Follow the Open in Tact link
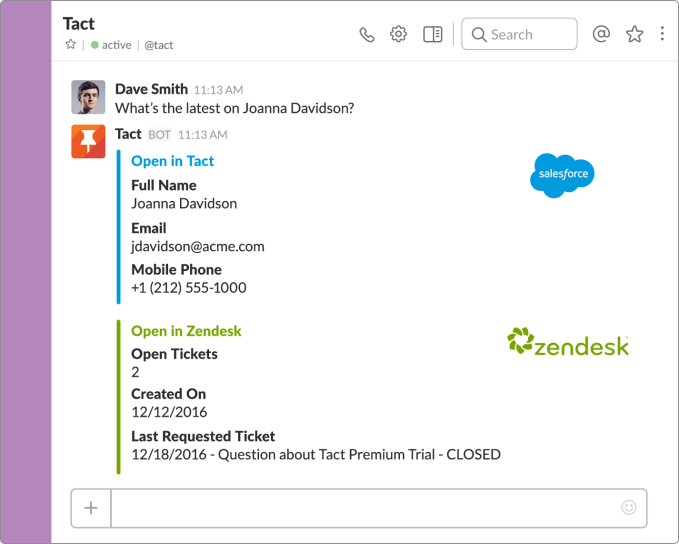Screen dimensions: 679x544 (x=172, y=161)
